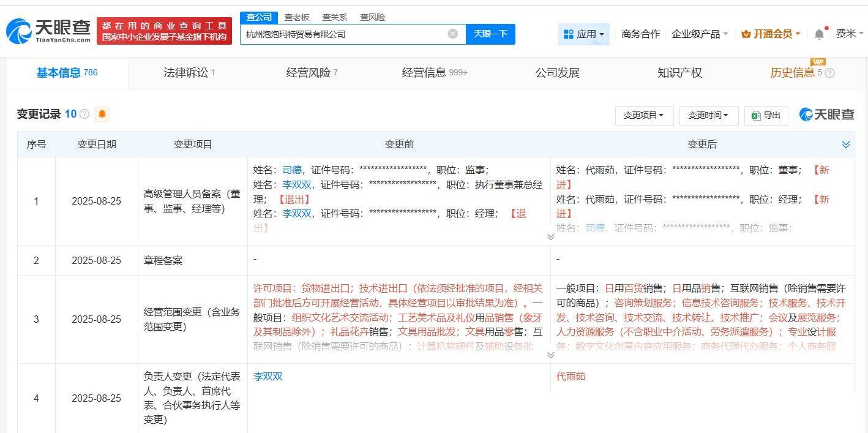The image size is (868, 433).
Task: Click the TianYanCha logo icon
Action: (x=20, y=31)
